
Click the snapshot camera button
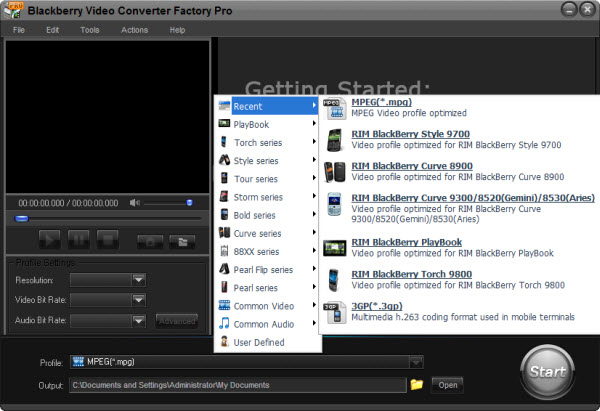coord(150,242)
